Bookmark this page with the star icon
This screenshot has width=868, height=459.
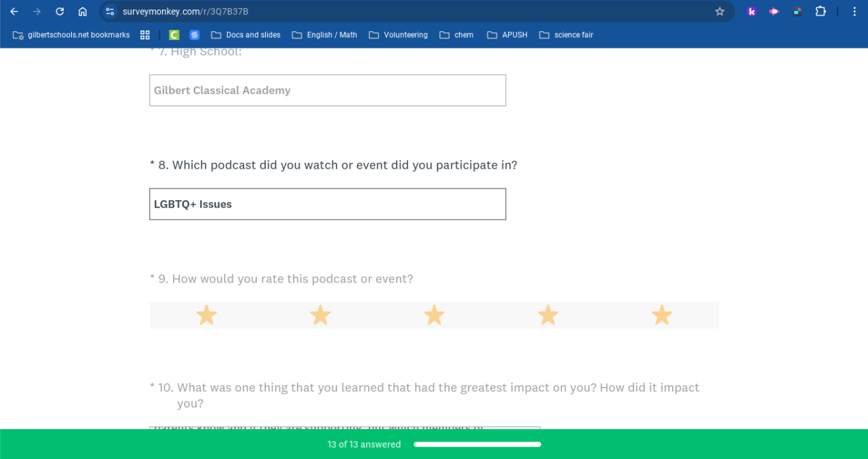(x=719, y=12)
